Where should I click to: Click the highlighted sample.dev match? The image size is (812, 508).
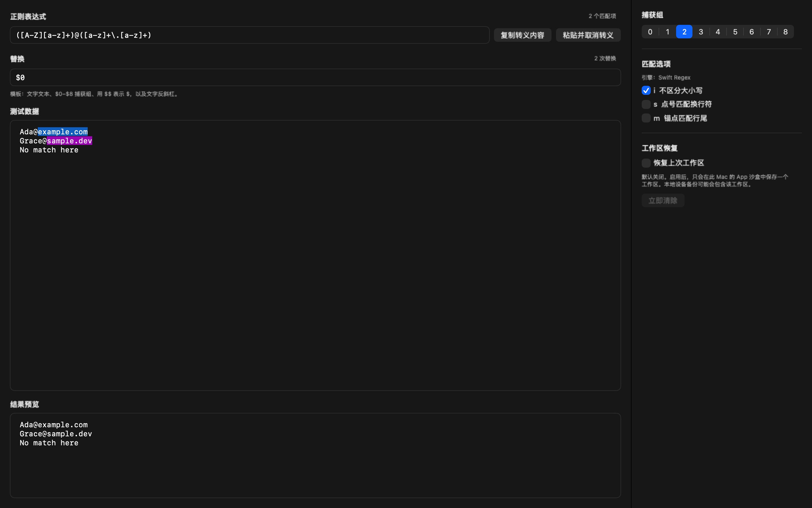69,141
